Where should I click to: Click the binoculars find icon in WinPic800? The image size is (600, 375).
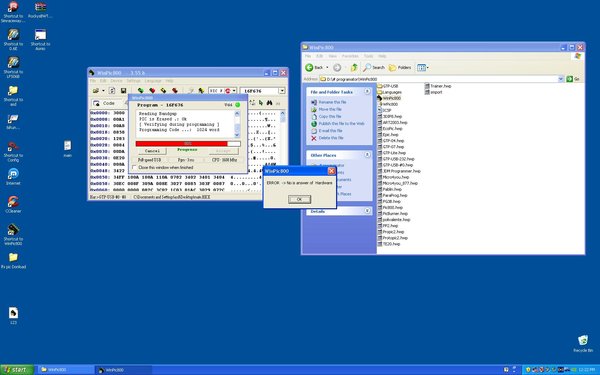point(269,103)
